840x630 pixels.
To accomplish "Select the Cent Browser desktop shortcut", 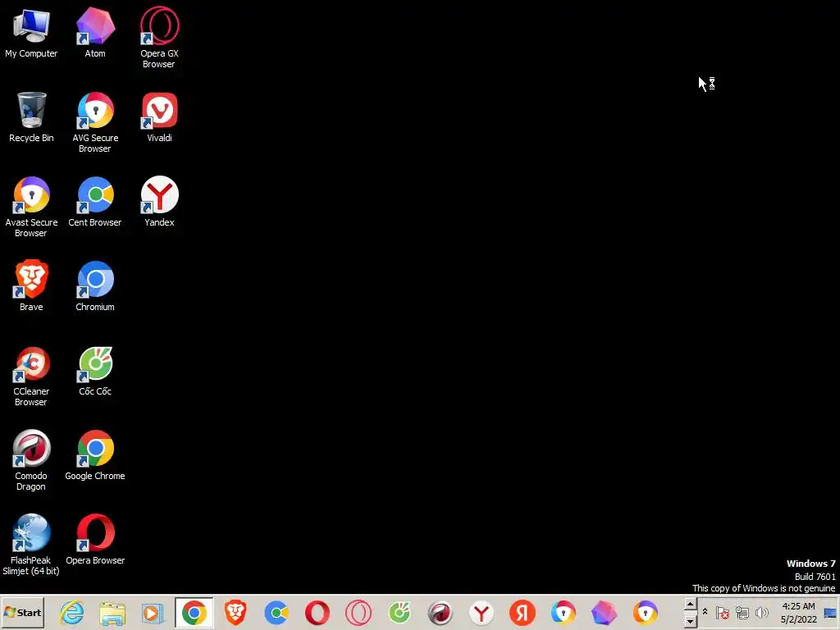I will (95, 202).
